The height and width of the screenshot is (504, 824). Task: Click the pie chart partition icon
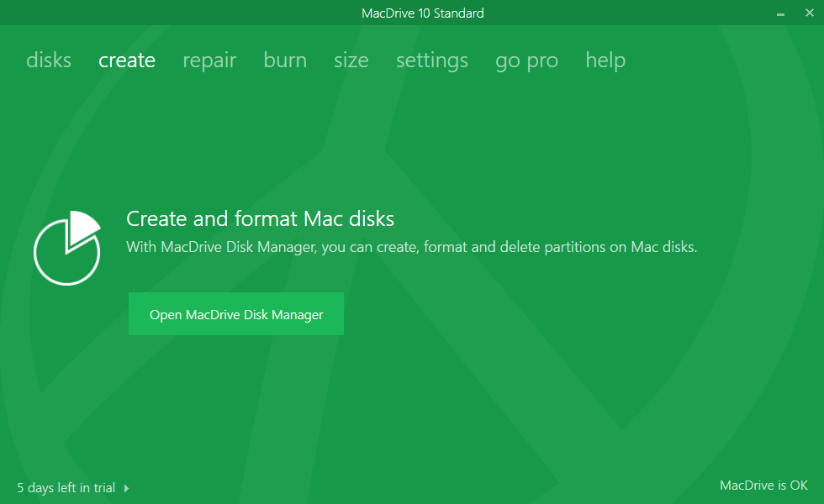point(67,248)
